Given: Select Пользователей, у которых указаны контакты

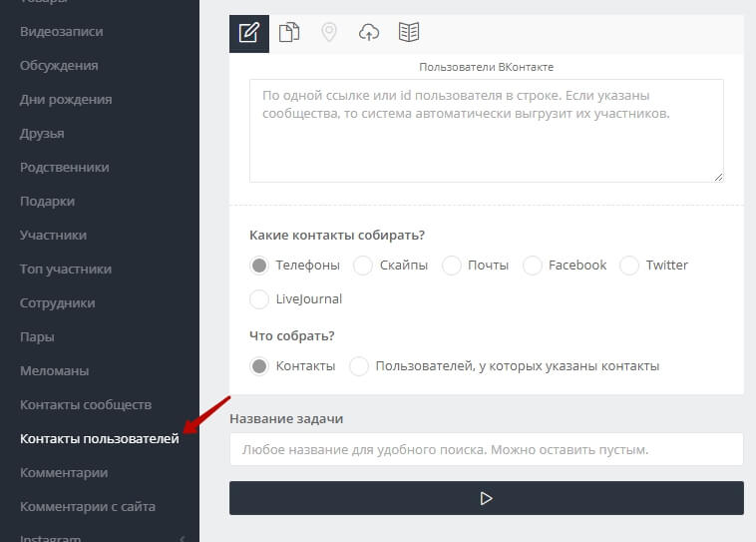Looking at the screenshot, I should tap(359, 366).
